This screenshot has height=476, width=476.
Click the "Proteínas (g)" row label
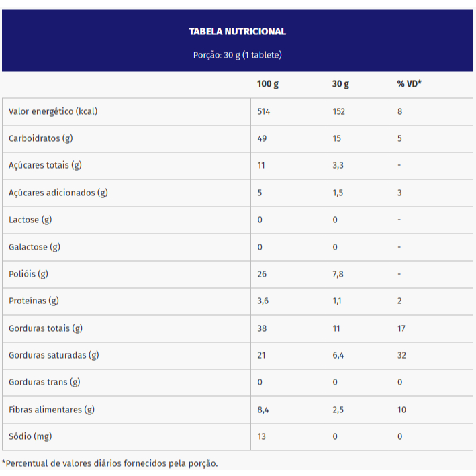pyautogui.click(x=34, y=301)
